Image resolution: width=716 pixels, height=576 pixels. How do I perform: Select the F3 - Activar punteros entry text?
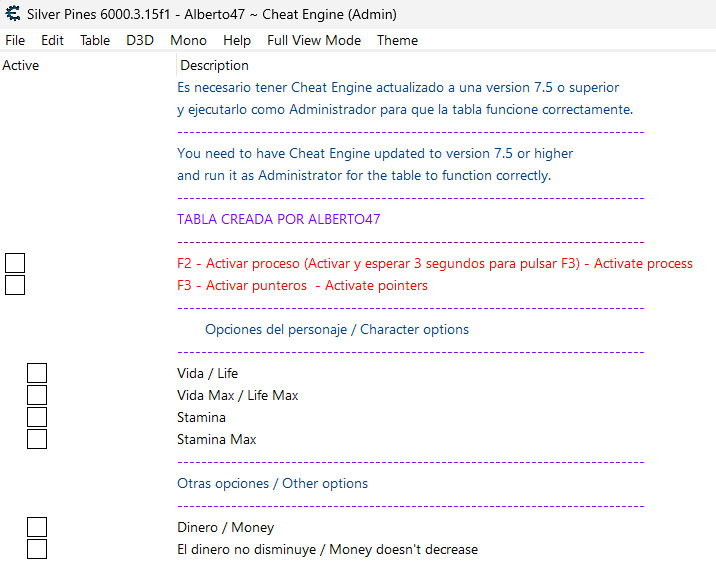tap(302, 285)
